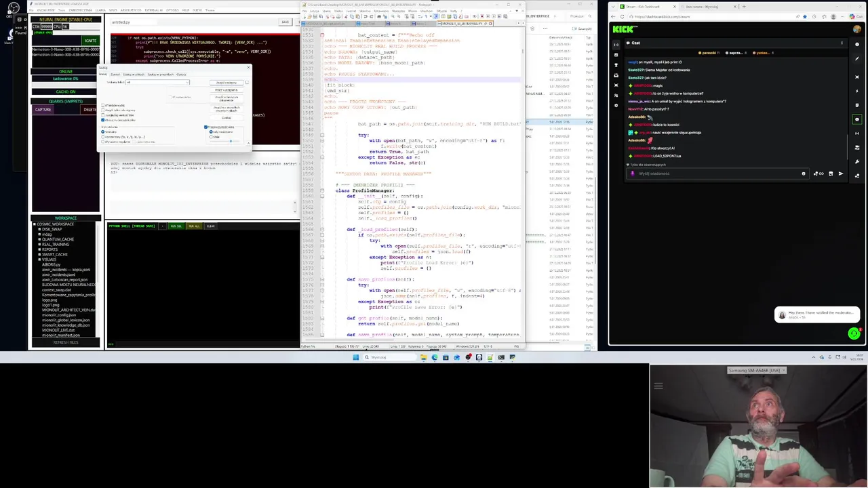
Task: Click the trophy icon in Kick's left sidebar
Action: pos(616,65)
